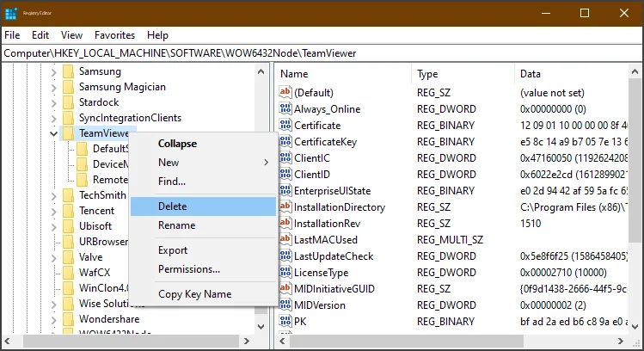This screenshot has width=644, height=351.
Task: Click the InstallationDirectory string value icon
Action: pos(285,206)
